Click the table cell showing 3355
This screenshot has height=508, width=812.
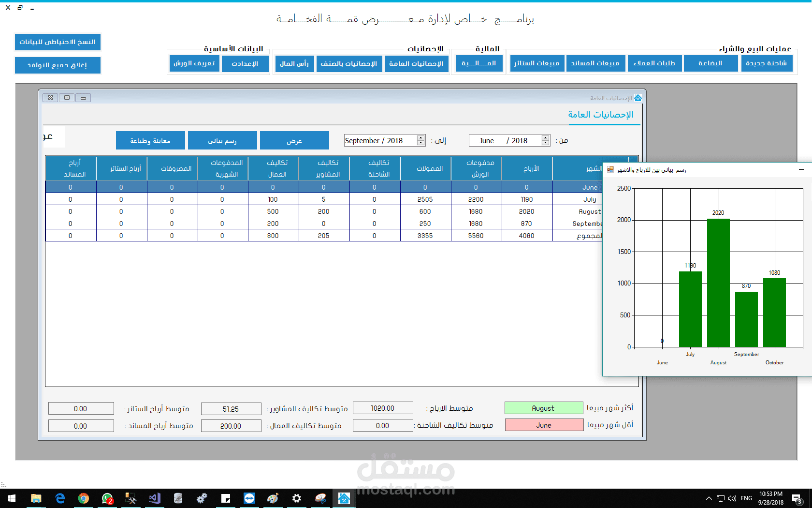pyautogui.click(x=425, y=236)
